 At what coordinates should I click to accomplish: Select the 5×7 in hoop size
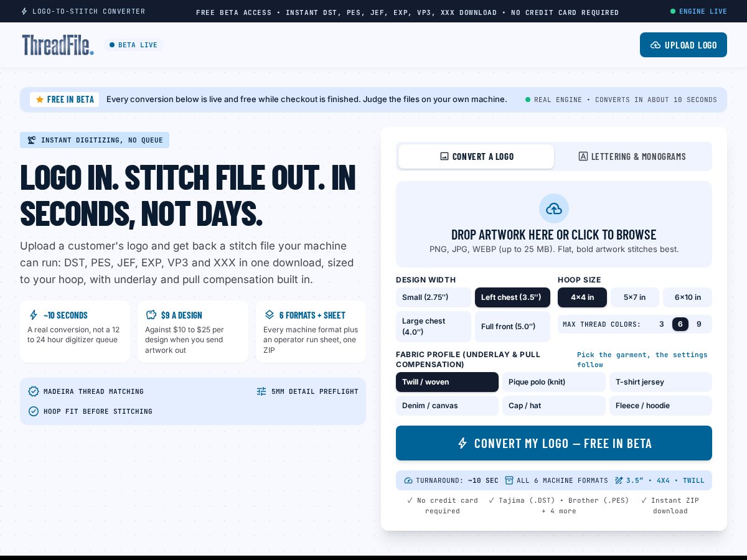[x=634, y=297]
